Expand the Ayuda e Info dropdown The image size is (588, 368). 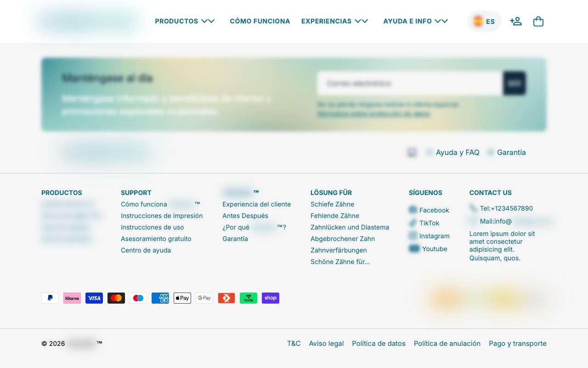(x=416, y=21)
